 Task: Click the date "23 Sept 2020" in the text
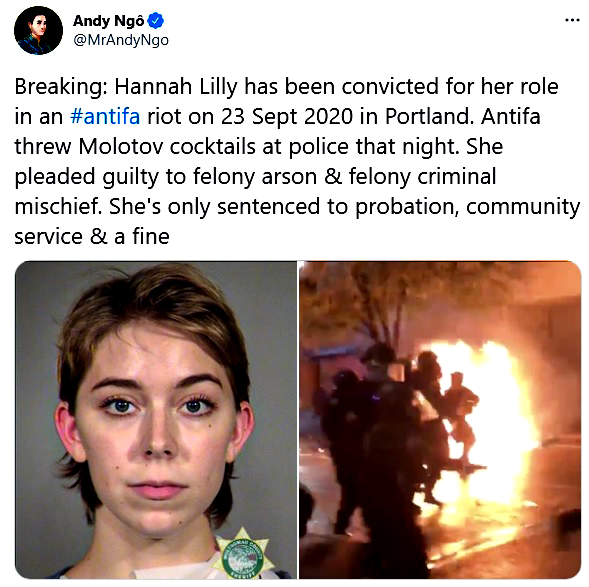287,116
